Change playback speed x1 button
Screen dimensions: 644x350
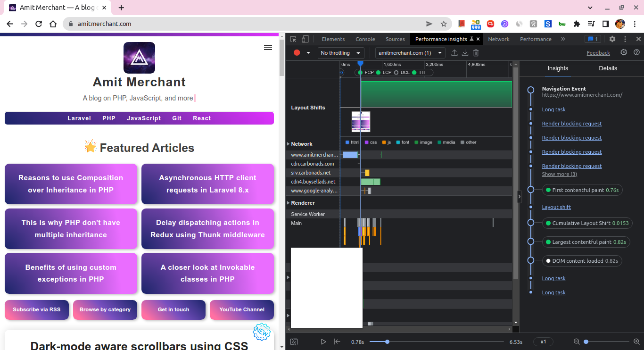[x=543, y=342]
